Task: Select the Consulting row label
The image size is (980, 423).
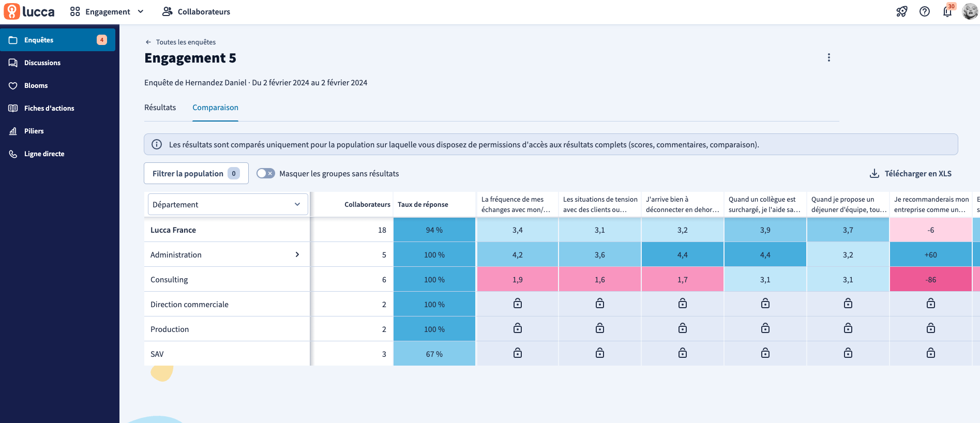Action: pos(169,279)
